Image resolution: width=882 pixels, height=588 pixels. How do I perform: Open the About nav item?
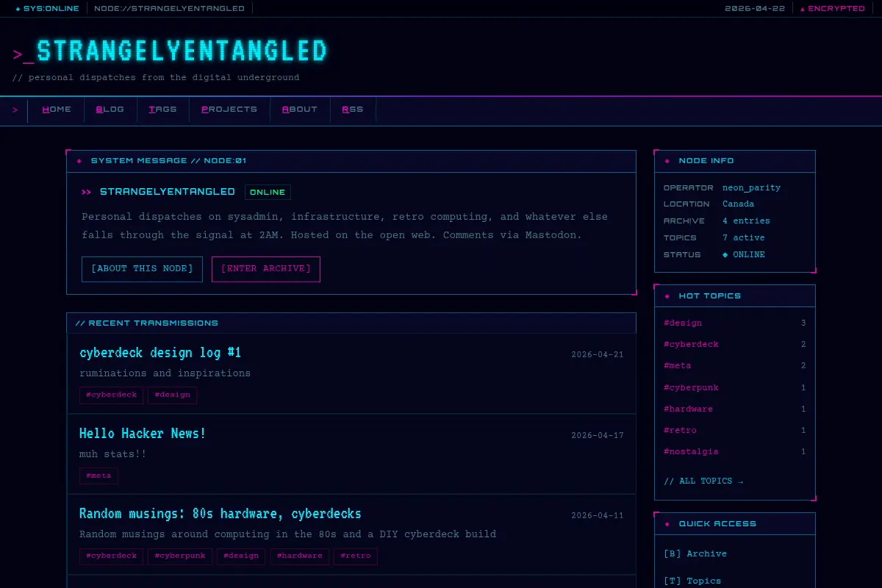[x=299, y=110]
